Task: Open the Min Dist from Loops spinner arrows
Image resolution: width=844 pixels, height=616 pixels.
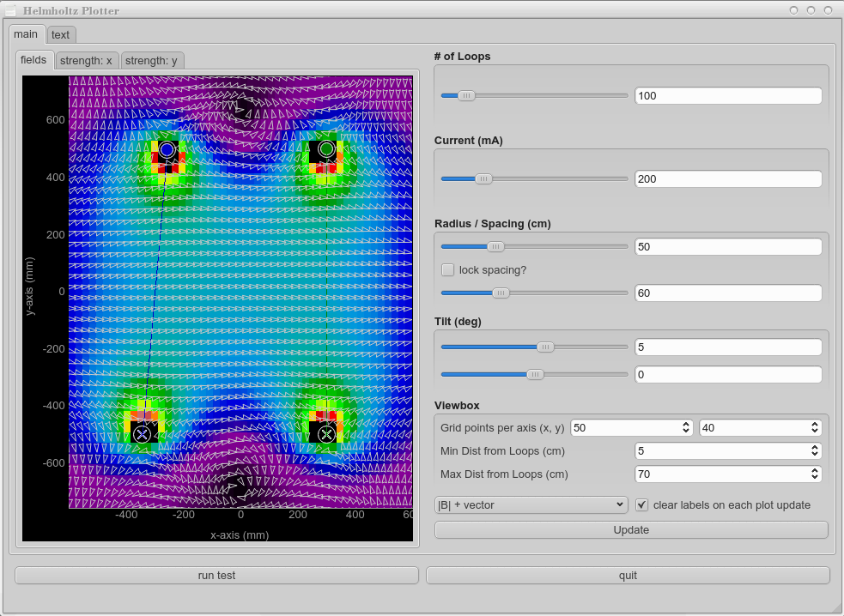Action: pos(813,450)
